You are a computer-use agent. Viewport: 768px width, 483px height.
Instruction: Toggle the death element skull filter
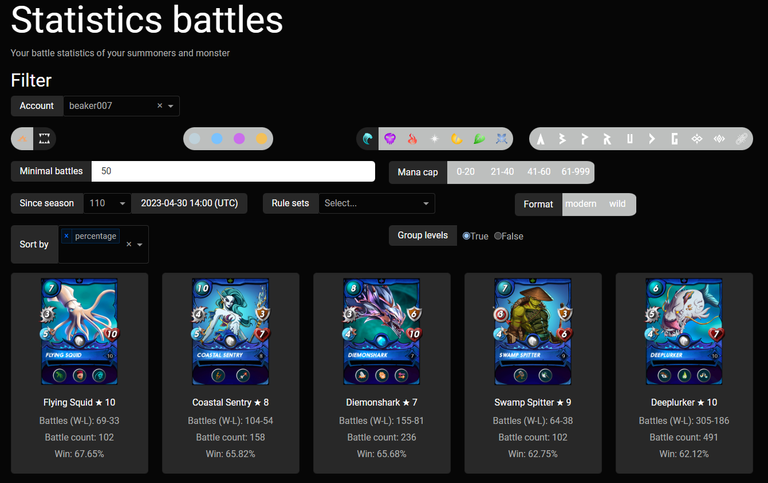click(x=390, y=139)
